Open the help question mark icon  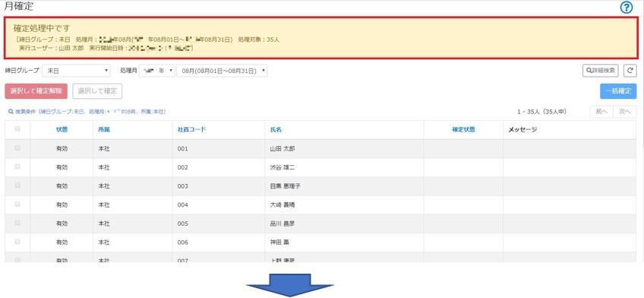626,8
